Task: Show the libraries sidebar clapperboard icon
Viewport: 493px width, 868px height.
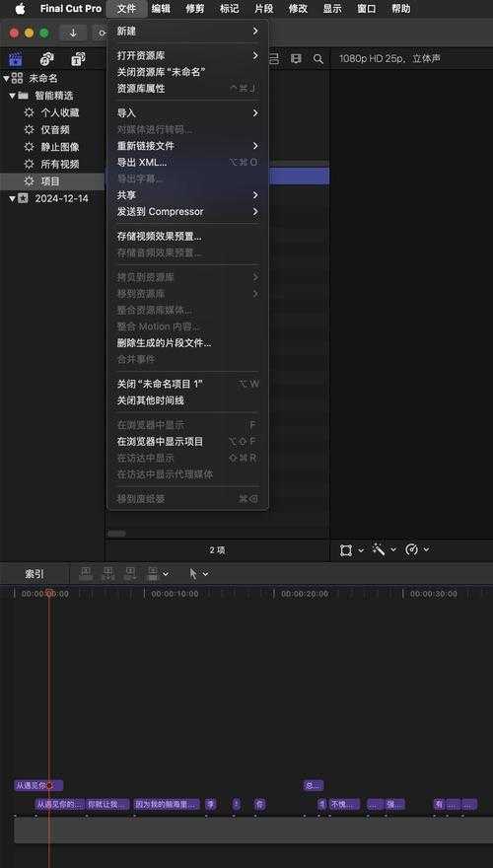Action: coord(16,58)
